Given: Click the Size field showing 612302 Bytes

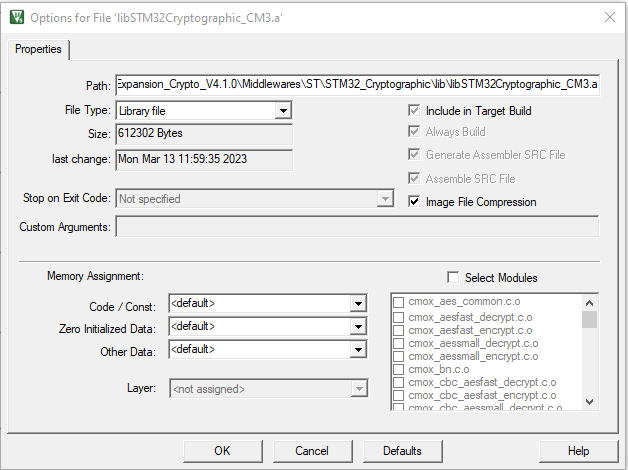Looking at the screenshot, I should (x=204, y=134).
